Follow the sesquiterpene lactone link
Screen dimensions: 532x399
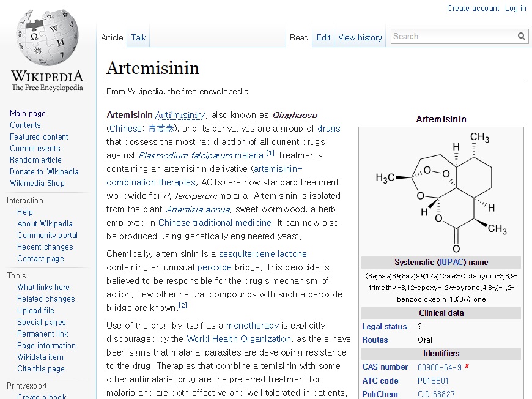coord(263,254)
